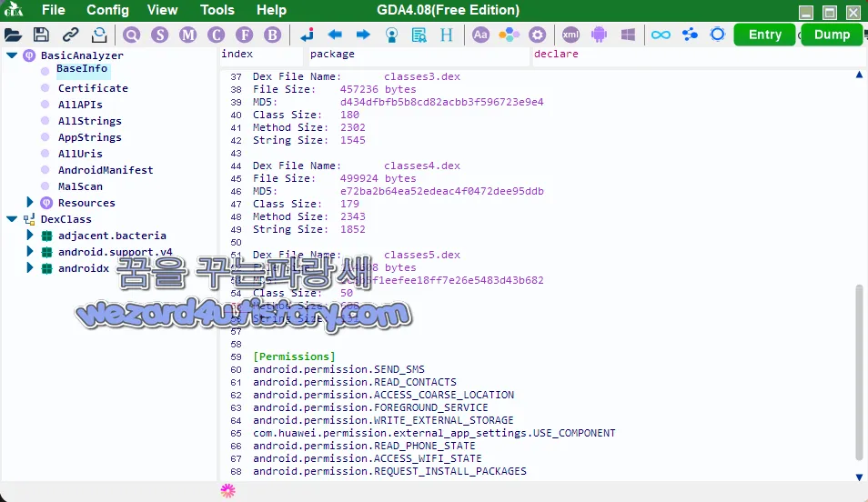This screenshot has width=868, height=502.
Task: Click the save floppy disk icon
Action: pyautogui.click(x=41, y=35)
